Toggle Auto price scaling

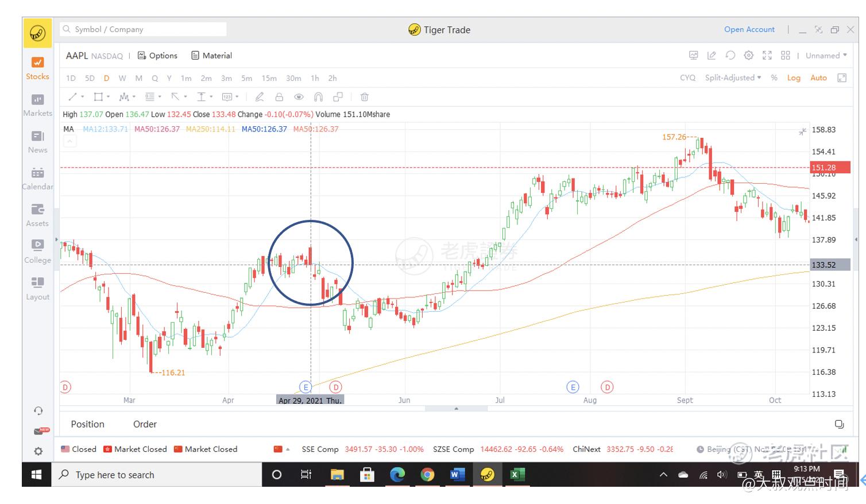coord(819,78)
